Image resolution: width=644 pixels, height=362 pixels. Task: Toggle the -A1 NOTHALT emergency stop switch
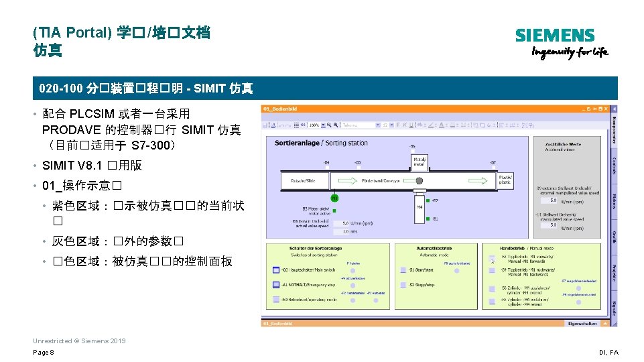coord(276,284)
